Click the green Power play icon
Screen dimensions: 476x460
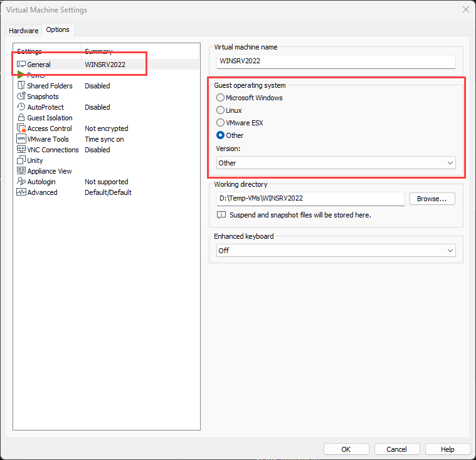click(21, 75)
